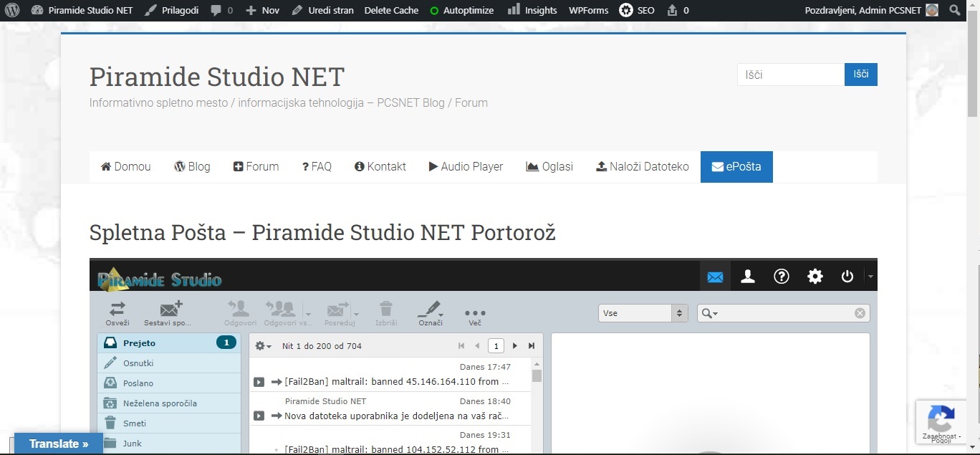
Task: Expand the arrow beside the logout icon
Action: pos(870,277)
